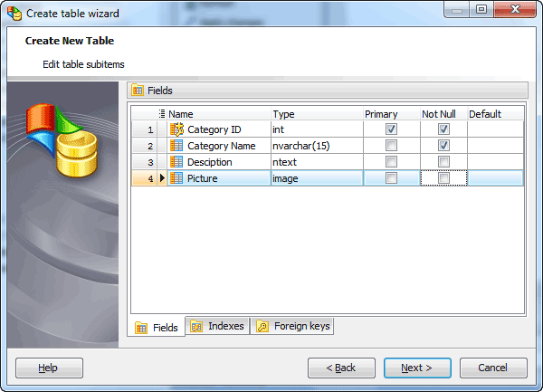Click the Next > button
The width and height of the screenshot is (543, 392).
coord(417,368)
